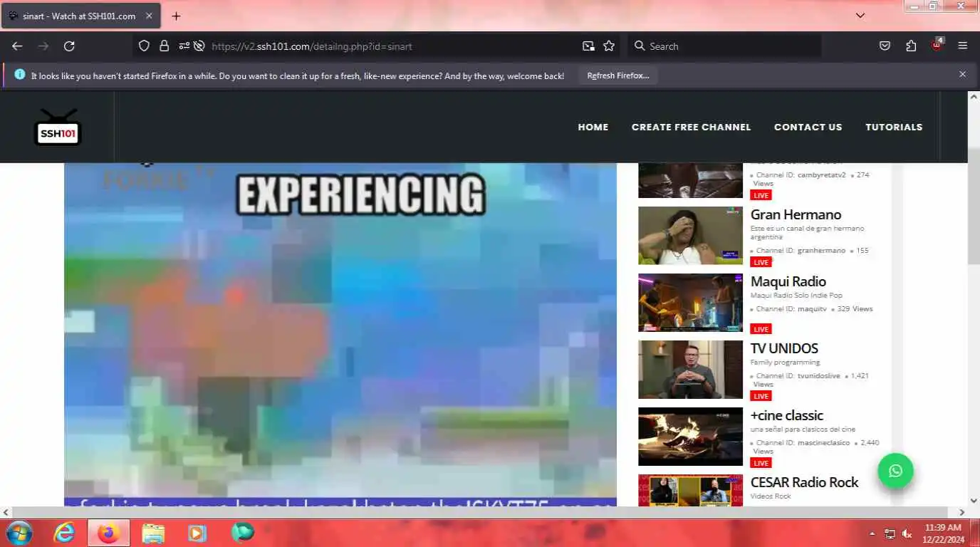Click the SSH101 TV logo
Viewport: 980px width, 547px height.
click(x=57, y=127)
